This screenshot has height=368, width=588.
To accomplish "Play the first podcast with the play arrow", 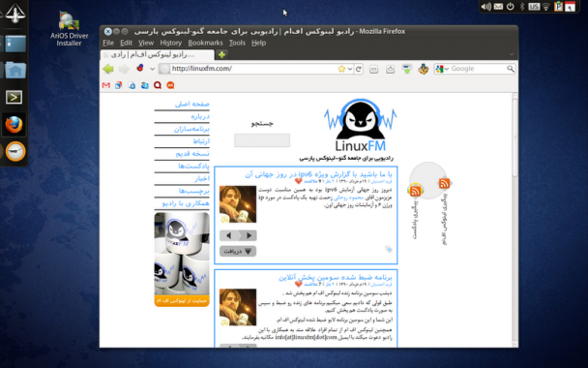I will tap(249, 235).
